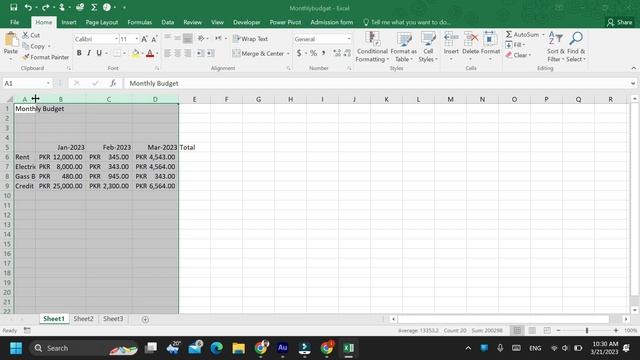Collapse the ribbon
This screenshot has width=640, height=360.
[633, 68]
